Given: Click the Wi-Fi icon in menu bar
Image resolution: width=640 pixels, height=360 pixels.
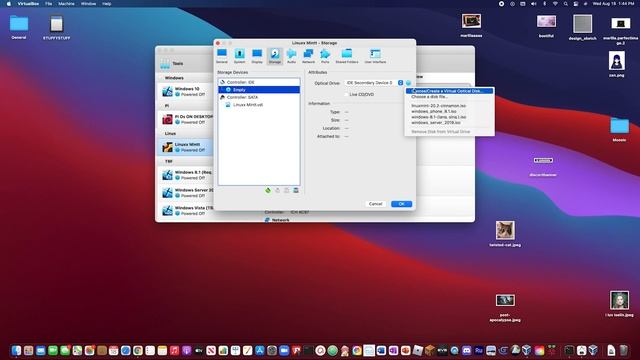Looking at the screenshot, I should click(555, 4).
